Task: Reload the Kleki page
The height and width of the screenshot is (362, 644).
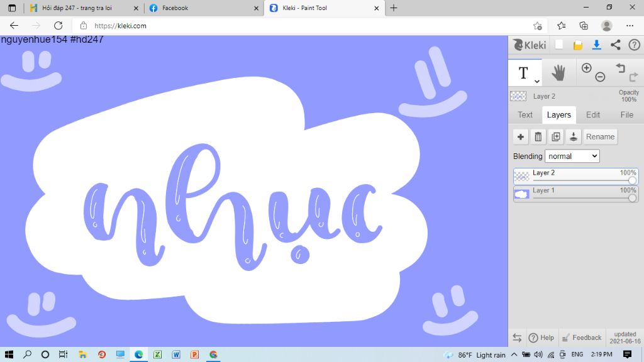Action: click(58, 26)
